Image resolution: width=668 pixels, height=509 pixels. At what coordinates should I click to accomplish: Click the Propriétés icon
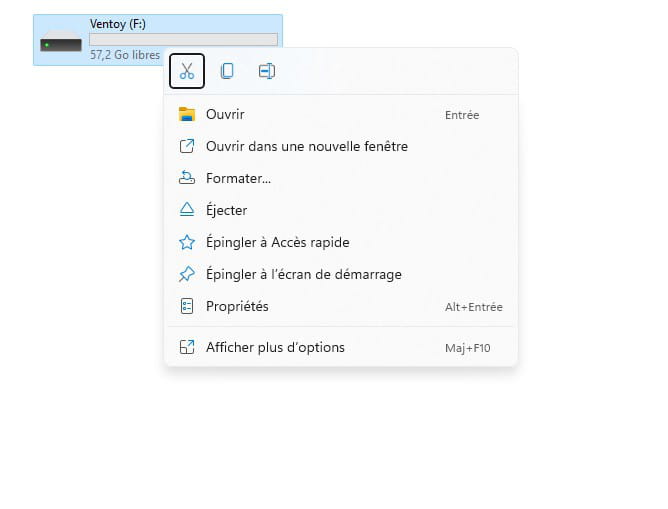(187, 306)
